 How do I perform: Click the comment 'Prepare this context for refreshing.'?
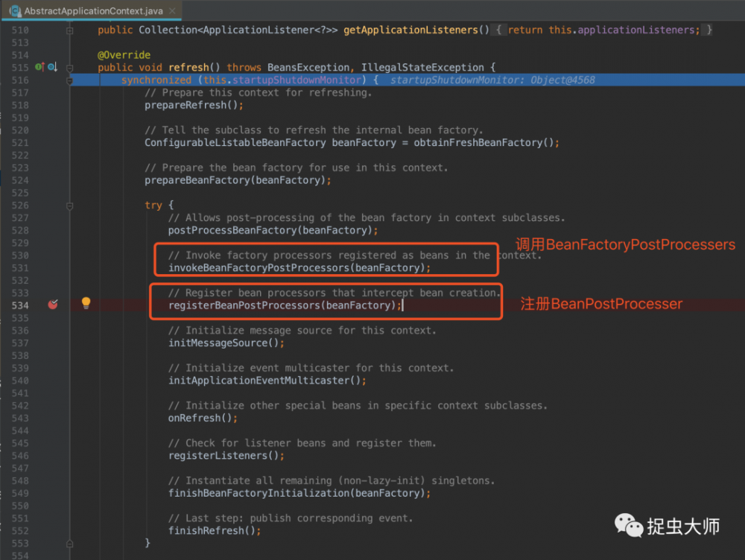pyautogui.click(x=258, y=92)
